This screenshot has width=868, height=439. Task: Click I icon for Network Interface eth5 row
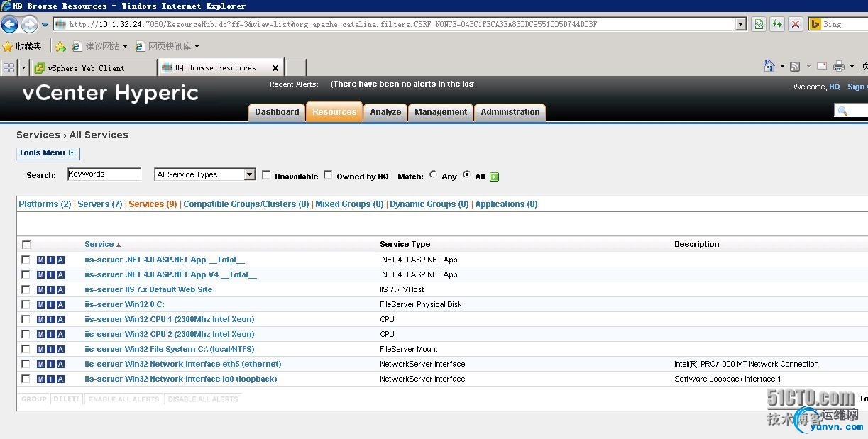point(50,364)
